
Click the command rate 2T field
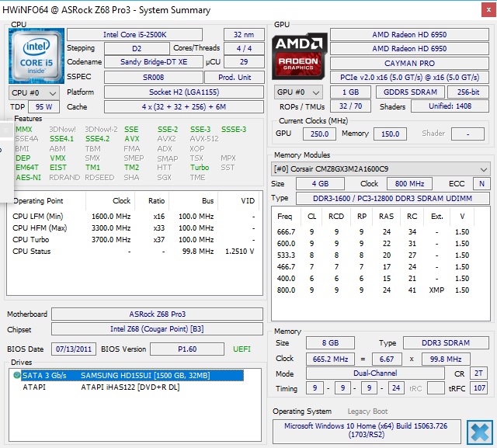(x=478, y=373)
